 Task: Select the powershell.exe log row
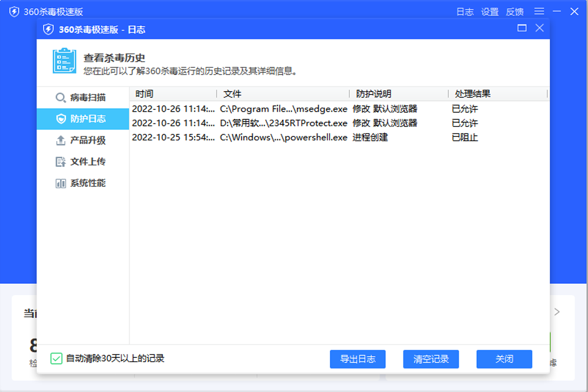pyautogui.click(x=339, y=138)
